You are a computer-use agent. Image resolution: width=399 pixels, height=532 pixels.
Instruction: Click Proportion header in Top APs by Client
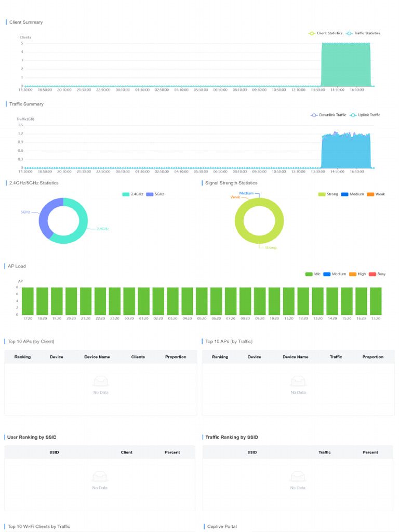[176, 357]
